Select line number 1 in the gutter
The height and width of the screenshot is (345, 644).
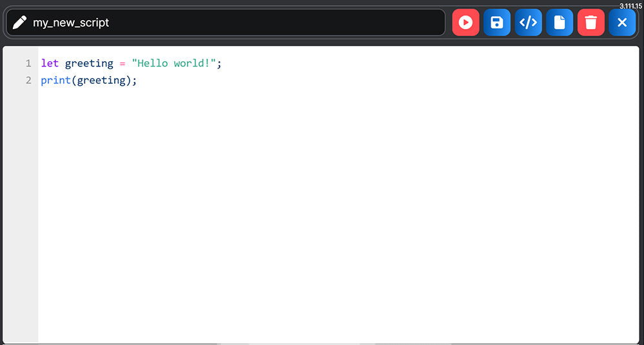(28, 63)
